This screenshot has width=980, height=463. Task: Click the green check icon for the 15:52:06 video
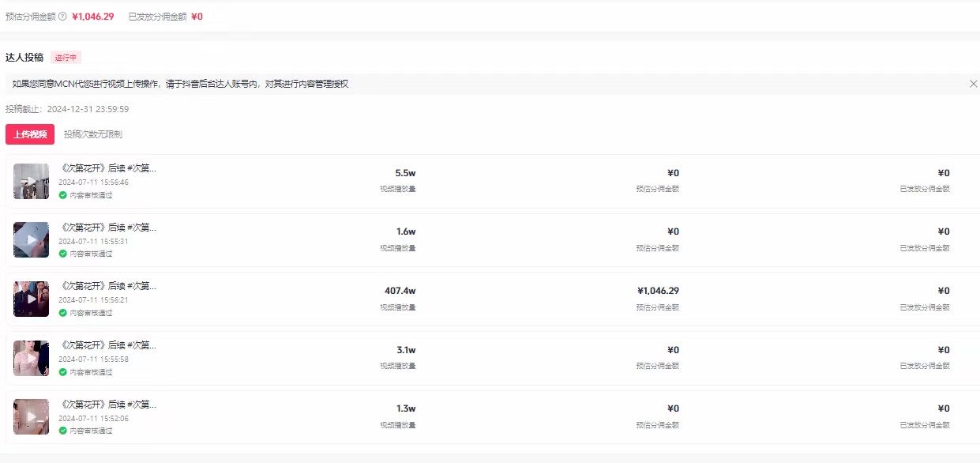[62, 431]
